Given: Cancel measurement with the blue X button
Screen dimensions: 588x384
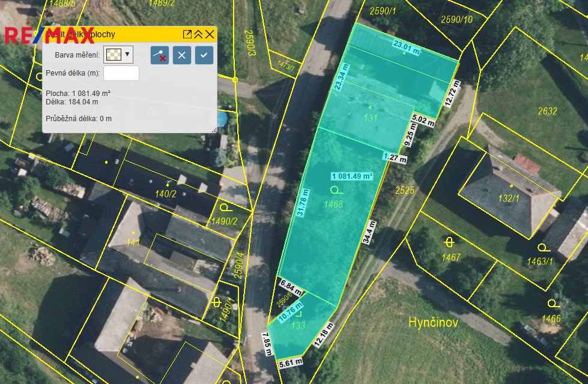Looking at the screenshot, I should (182, 55).
